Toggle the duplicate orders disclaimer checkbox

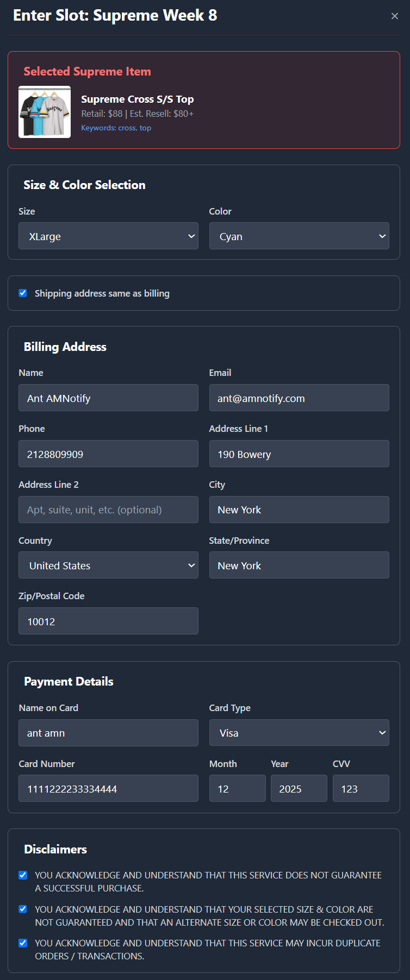pyautogui.click(x=23, y=943)
